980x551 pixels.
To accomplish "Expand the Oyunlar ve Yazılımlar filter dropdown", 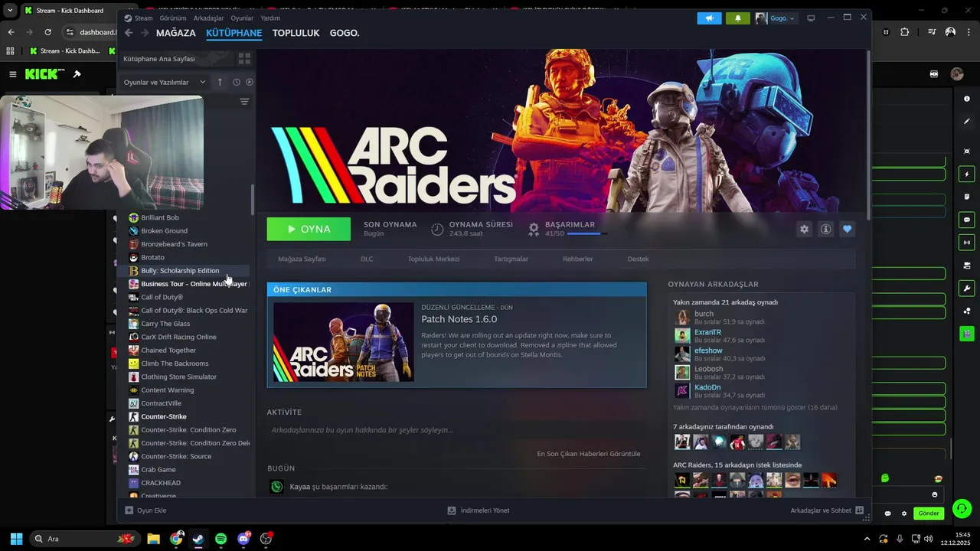I will click(x=165, y=82).
